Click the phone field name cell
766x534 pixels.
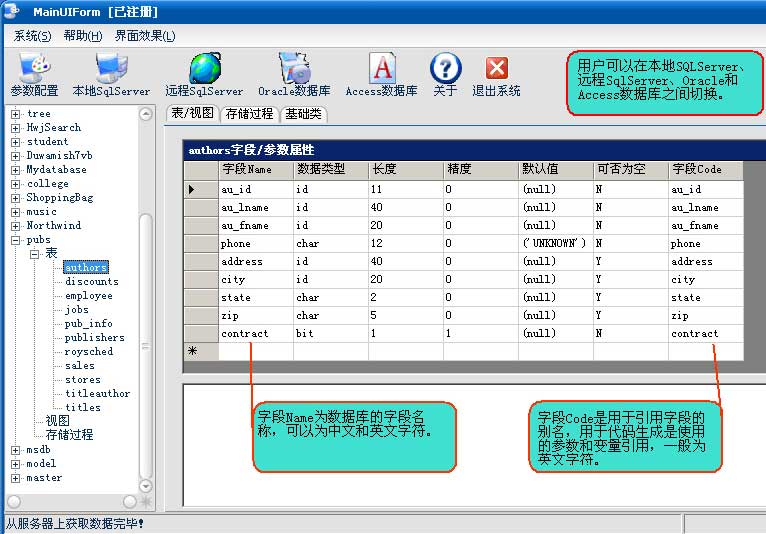tap(255, 244)
